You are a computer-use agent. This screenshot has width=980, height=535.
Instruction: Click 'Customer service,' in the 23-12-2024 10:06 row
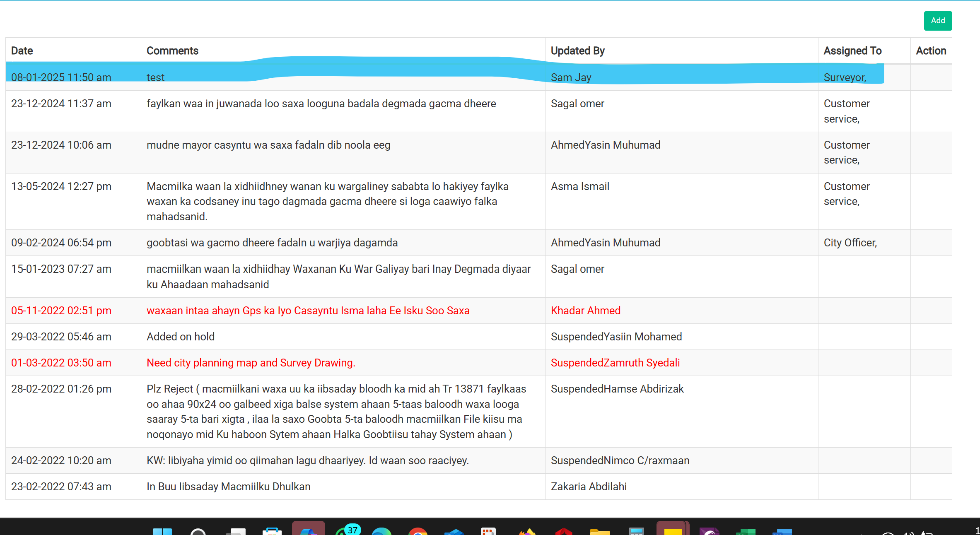[847, 152]
